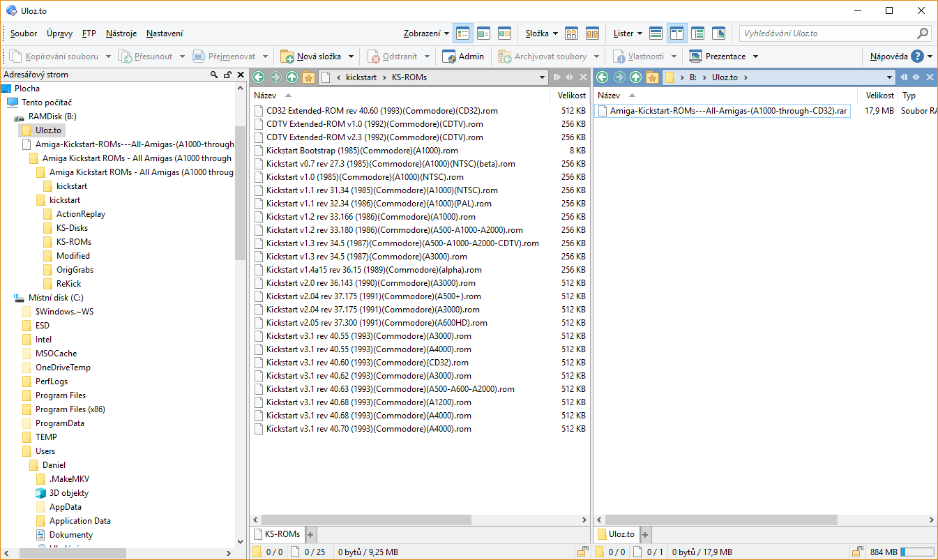Go up one folder in left pane
The image size is (938, 560).
point(292,77)
